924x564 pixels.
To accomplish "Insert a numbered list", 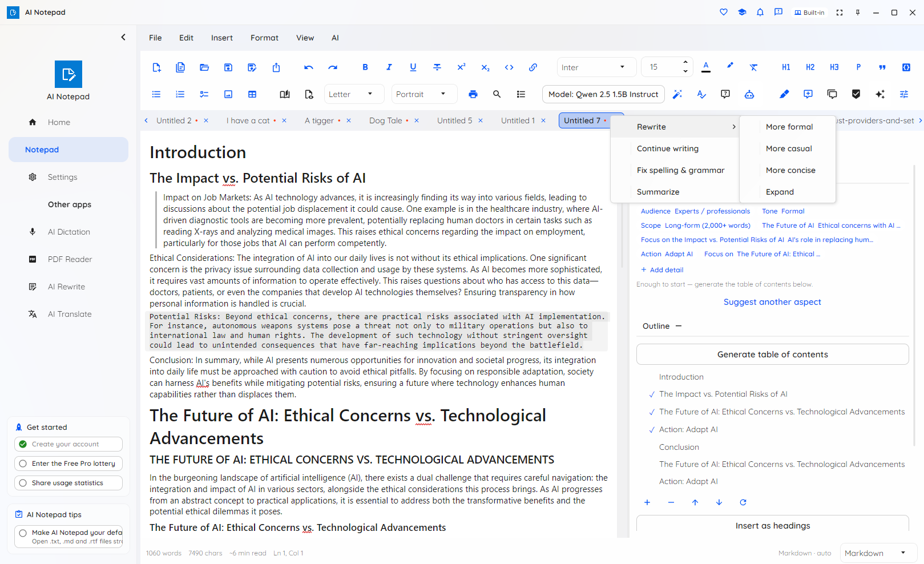I will click(x=180, y=94).
